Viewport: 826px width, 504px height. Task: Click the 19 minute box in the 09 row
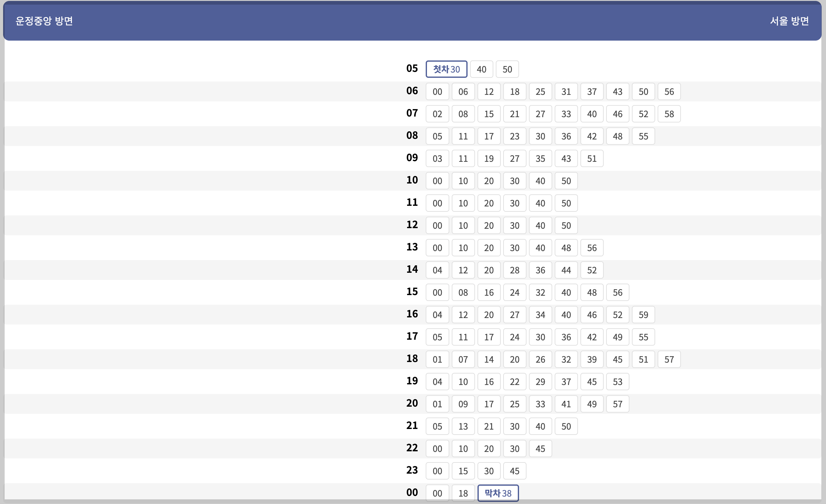point(489,158)
